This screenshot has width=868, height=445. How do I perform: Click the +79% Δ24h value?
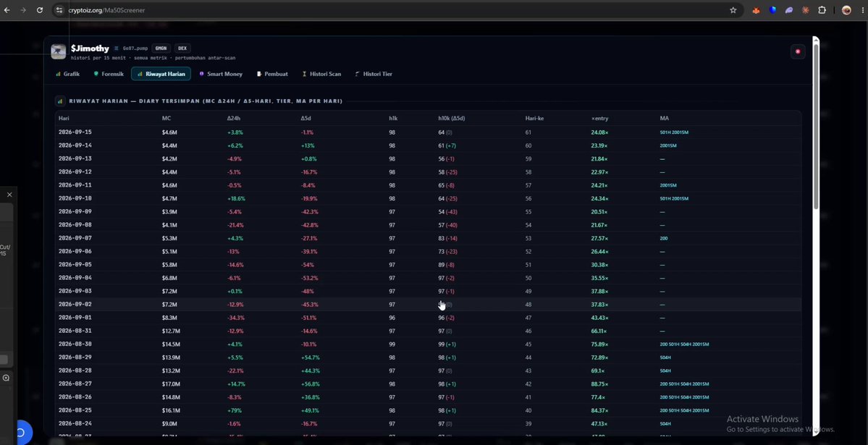235,411
